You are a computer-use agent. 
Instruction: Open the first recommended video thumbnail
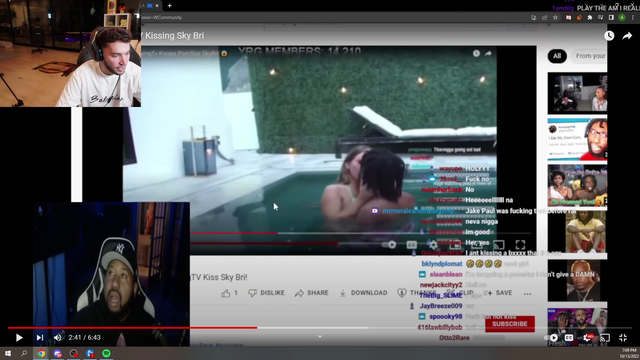(577, 93)
